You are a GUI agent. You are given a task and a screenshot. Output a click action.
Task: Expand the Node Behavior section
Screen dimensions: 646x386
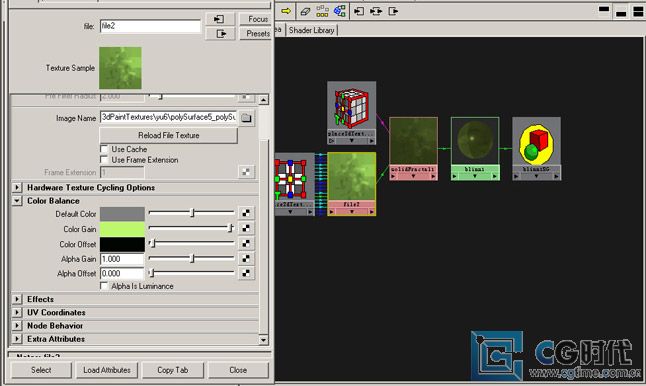(17, 325)
